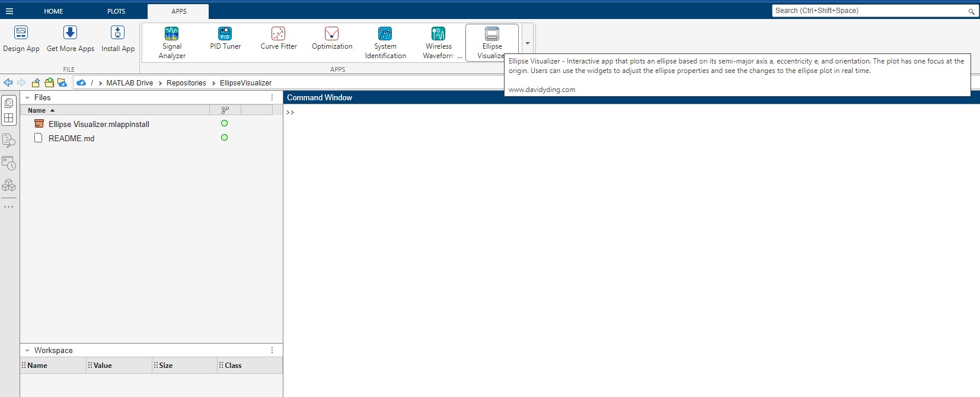Viewport: 980px width, 397px height.
Task: Sort workspace by Size column
Action: click(185, 366)
